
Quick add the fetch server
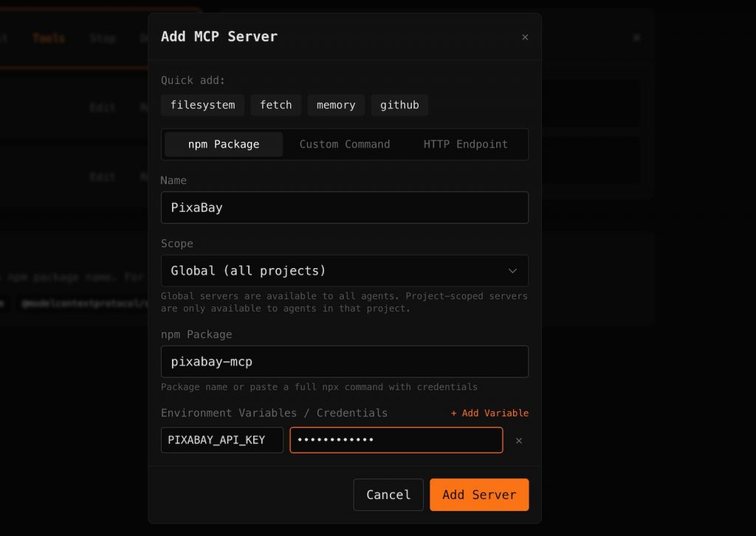[276, 105]
